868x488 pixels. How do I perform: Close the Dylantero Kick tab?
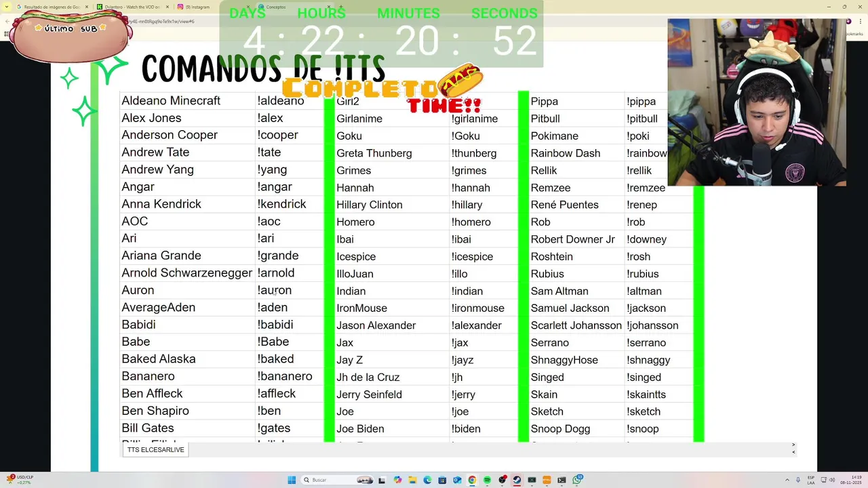167,7
